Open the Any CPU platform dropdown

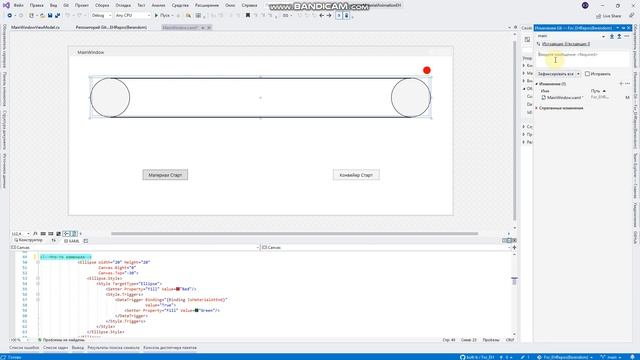click(x=133, y=16)
